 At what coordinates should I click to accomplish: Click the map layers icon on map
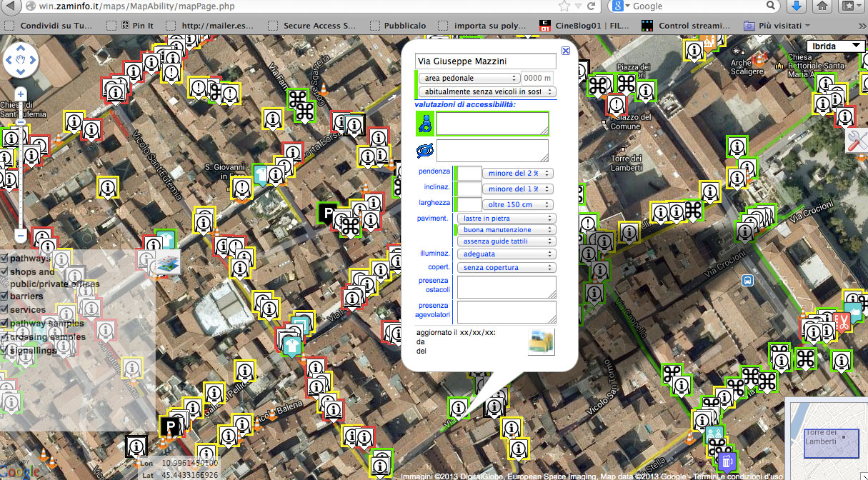(168, 261)
